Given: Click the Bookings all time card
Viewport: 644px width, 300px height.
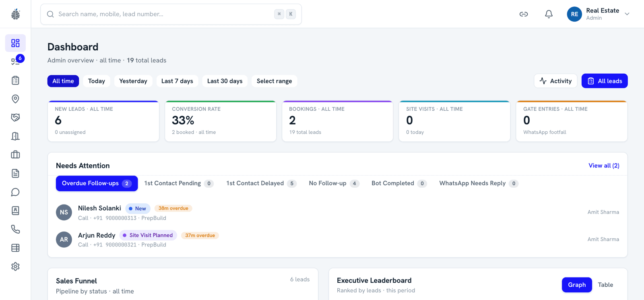Looking at the screenshot, I should tap(338, 121).
